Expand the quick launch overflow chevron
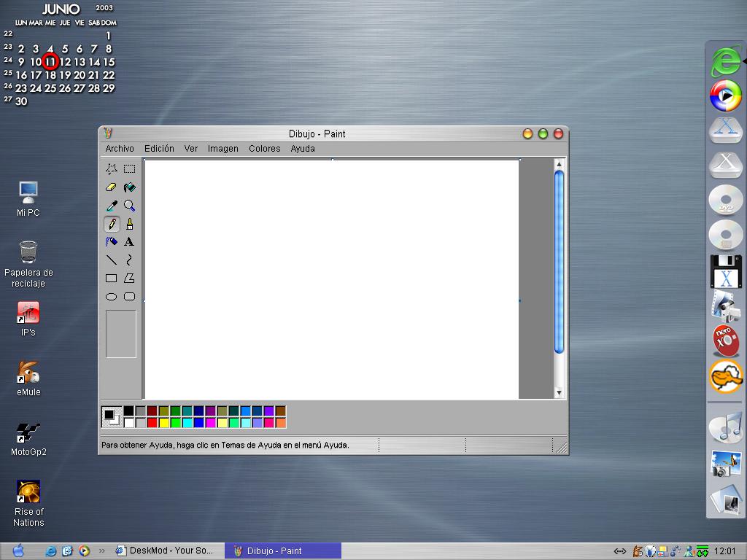The height and width of the screenshot is (560, 747). click(x=101, y=551)
